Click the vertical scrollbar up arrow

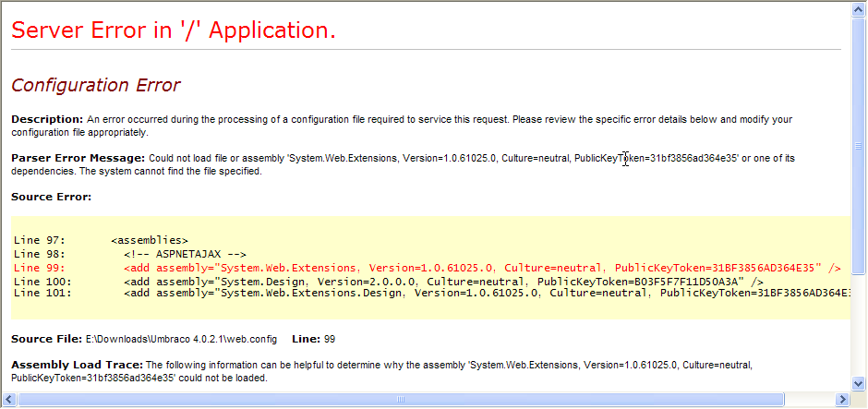[x=858, y=9]
